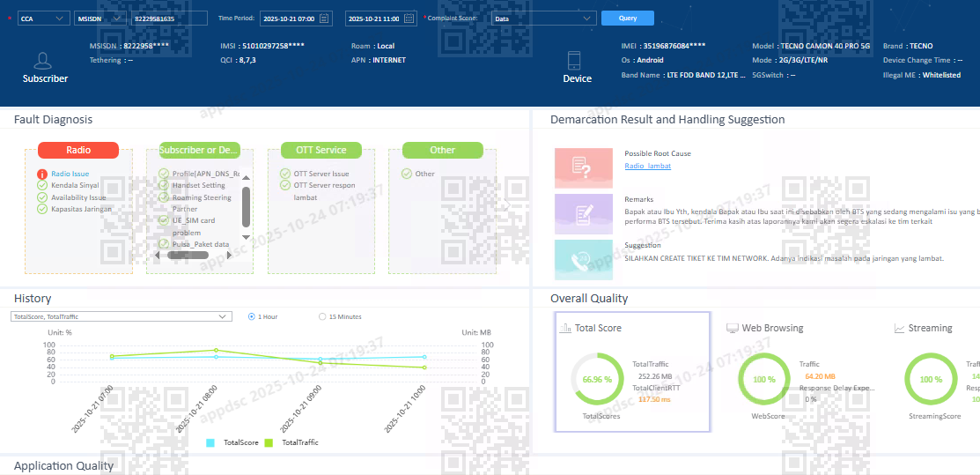Click the Remarks notepad icon
Viewport: 980px width, 475px height.
click(583, 214)
